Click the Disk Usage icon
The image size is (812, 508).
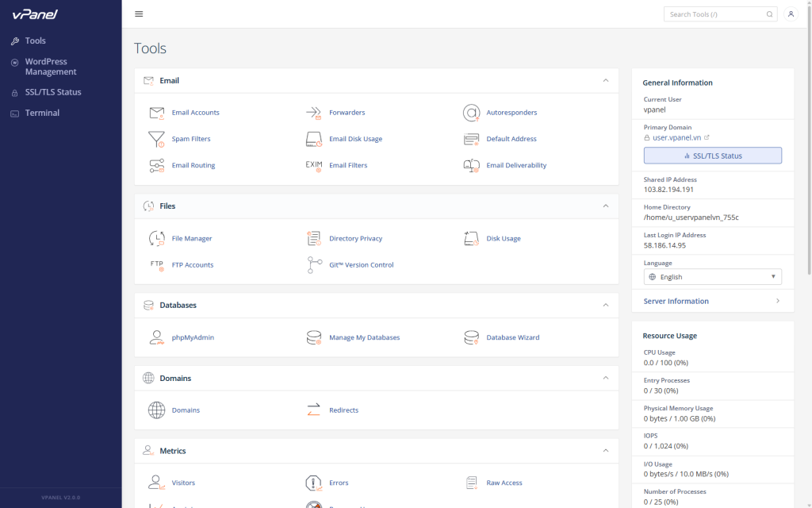point(471,238)
